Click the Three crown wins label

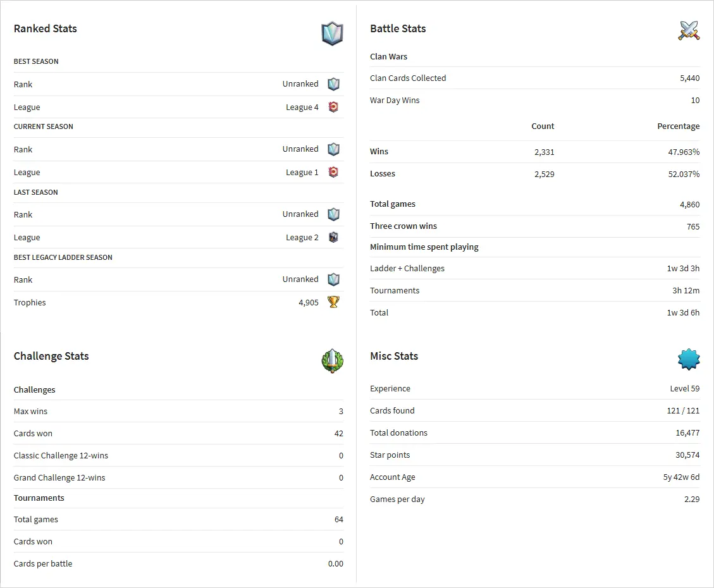coord(403,226)
